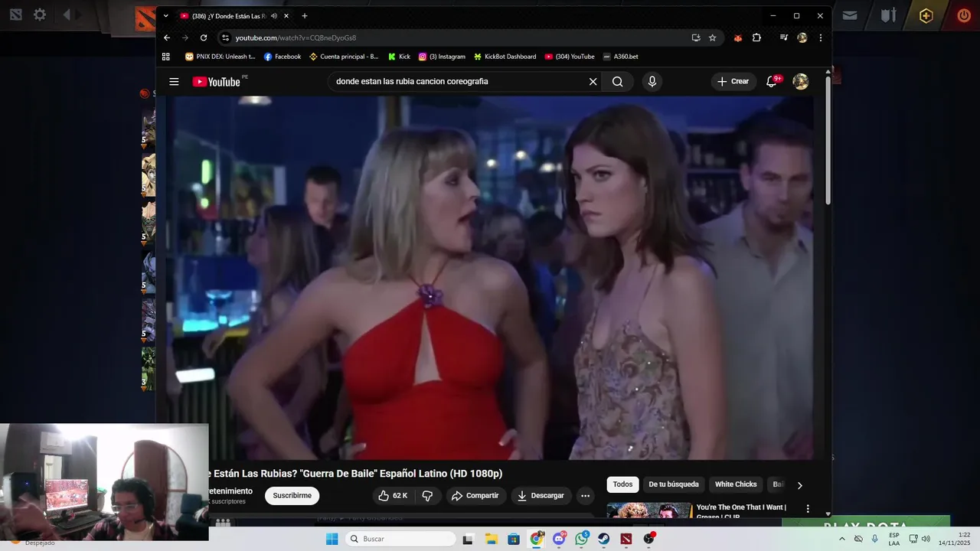
Task: Mute the YouTube tab audio icon
Action: (x=274, y=16)
